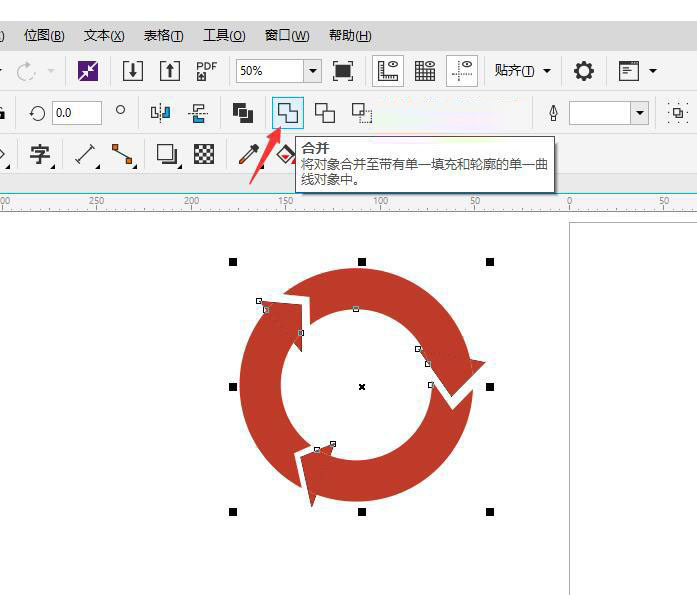The height and width of the screenshot is (595, 697).
Task: Click the trim objects icon
Action: point(325,113)
